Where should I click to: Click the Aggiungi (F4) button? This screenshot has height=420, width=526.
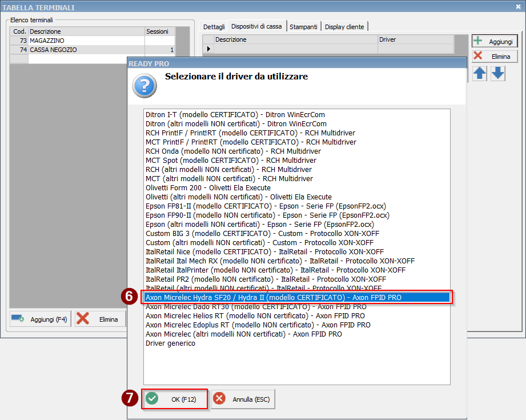pyautogui.click(x=40, y=319)
